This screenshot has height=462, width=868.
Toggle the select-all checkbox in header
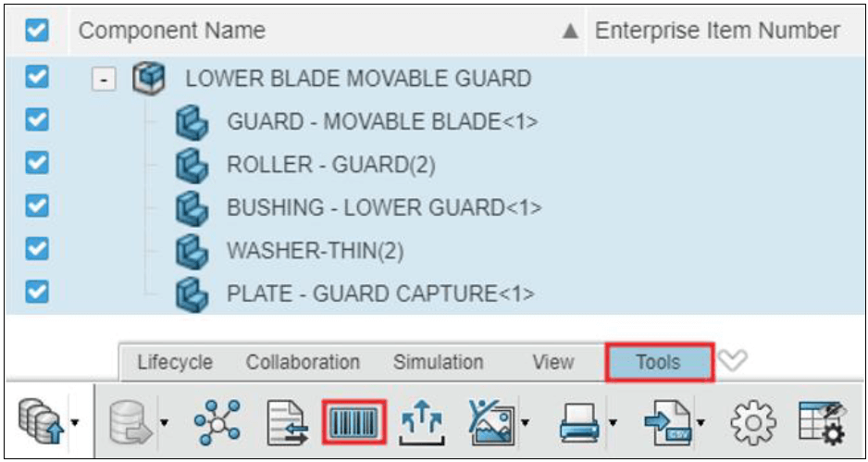(37, 31)
